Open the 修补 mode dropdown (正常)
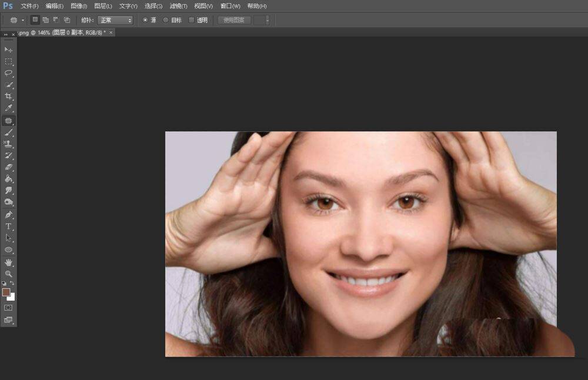This screenshot has width=588, height=380. pos(115,20)
